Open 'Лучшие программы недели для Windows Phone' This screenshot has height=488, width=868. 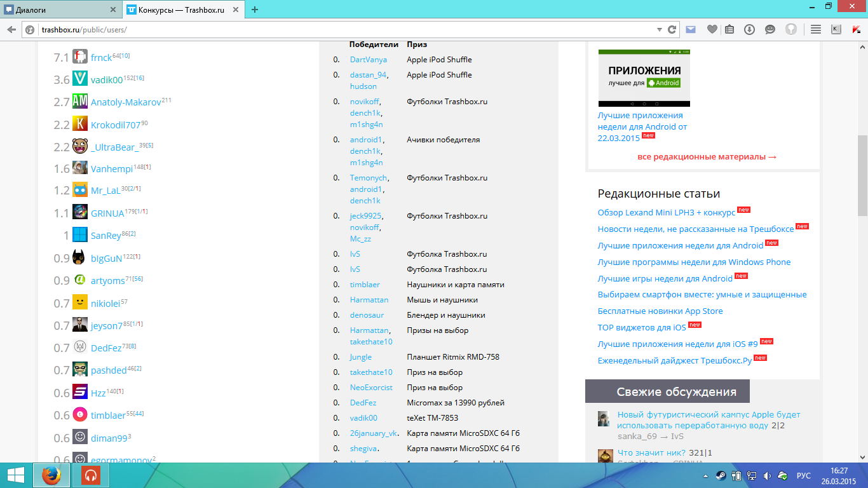point(695,262)
